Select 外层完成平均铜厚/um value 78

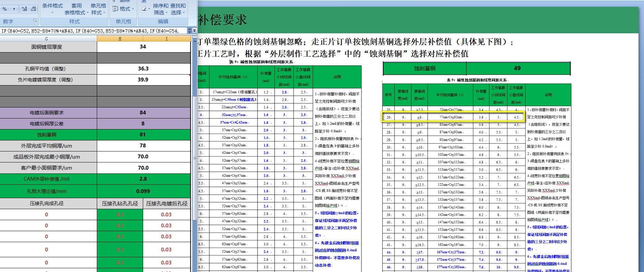(x=143, y=146)
